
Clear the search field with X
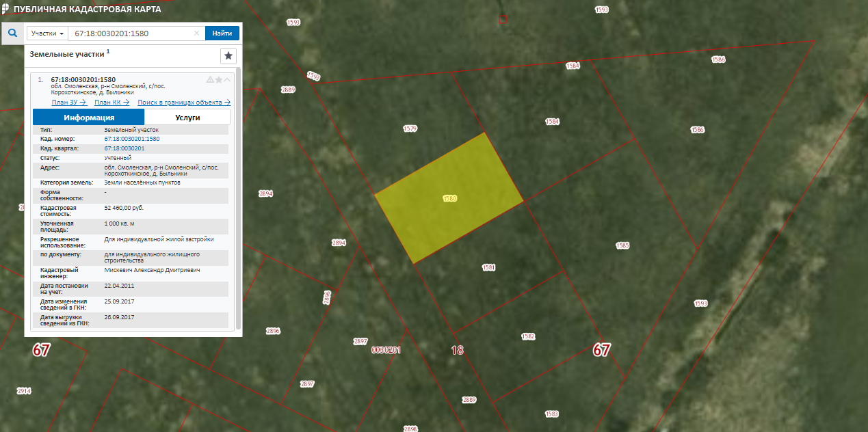click(x=196, y=33)
